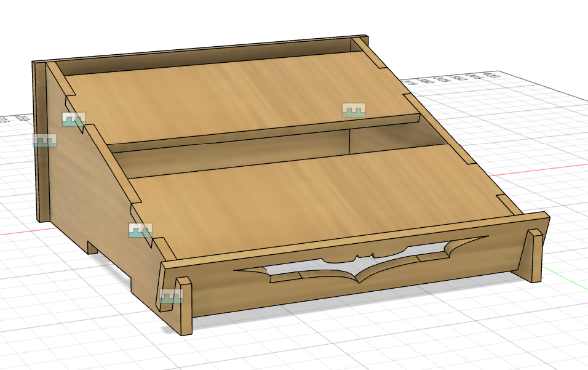Image resolution: width=588 pixels, height=370 pixels.
Task: Select joint icon at the lower shelf's left side
Action: coord(141,230)
